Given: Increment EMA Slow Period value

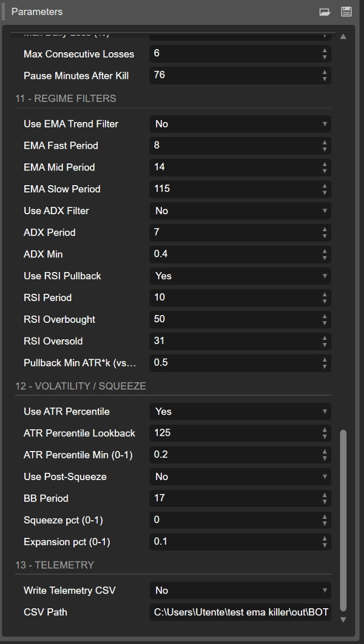Looking at the screenshot, I should (x=326, y=186).
